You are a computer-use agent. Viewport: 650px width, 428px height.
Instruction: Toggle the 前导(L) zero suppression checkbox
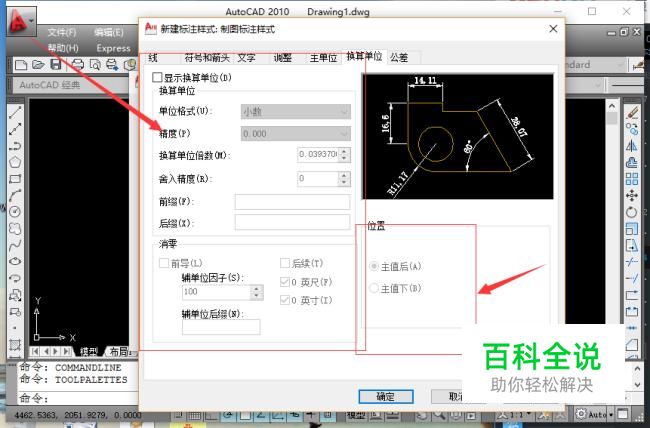point(164,263)
